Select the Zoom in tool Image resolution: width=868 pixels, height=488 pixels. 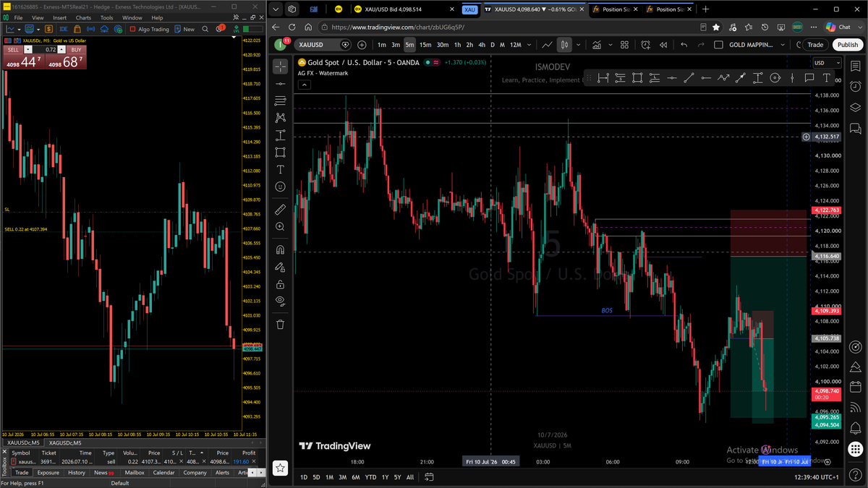click(x=280, y=226)
